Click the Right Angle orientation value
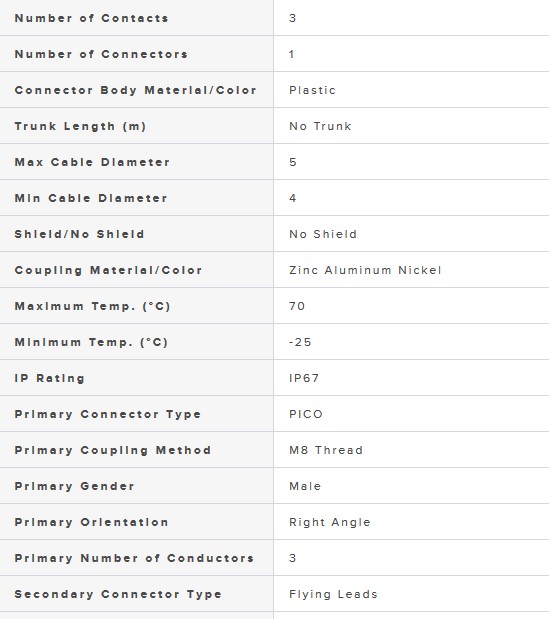Viewport: 549px width, 619px height. 330,522
